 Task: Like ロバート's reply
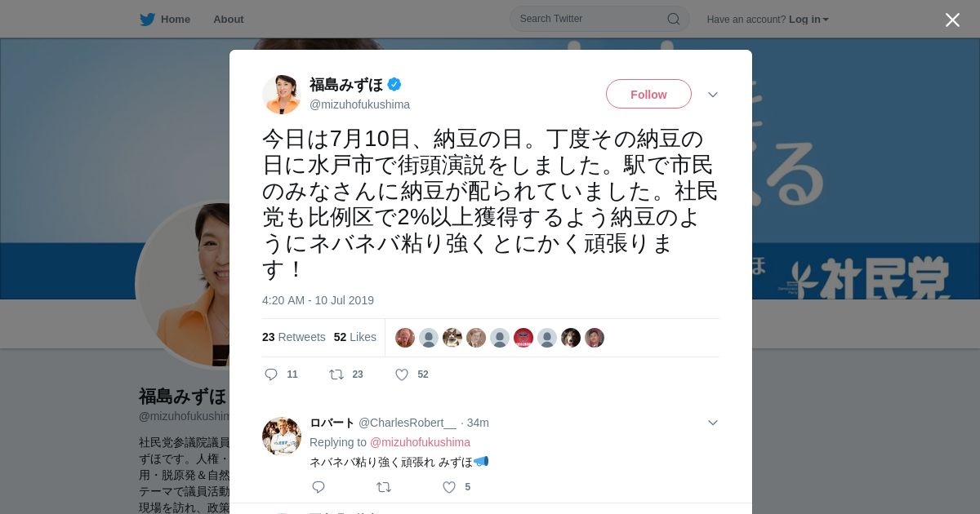pyautogui.click(x=449, y=487)
